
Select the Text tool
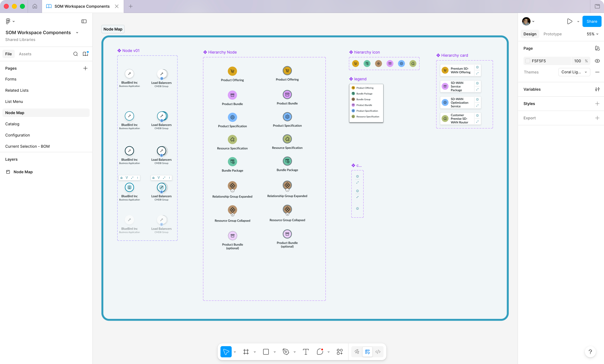[x=305, y=352]
